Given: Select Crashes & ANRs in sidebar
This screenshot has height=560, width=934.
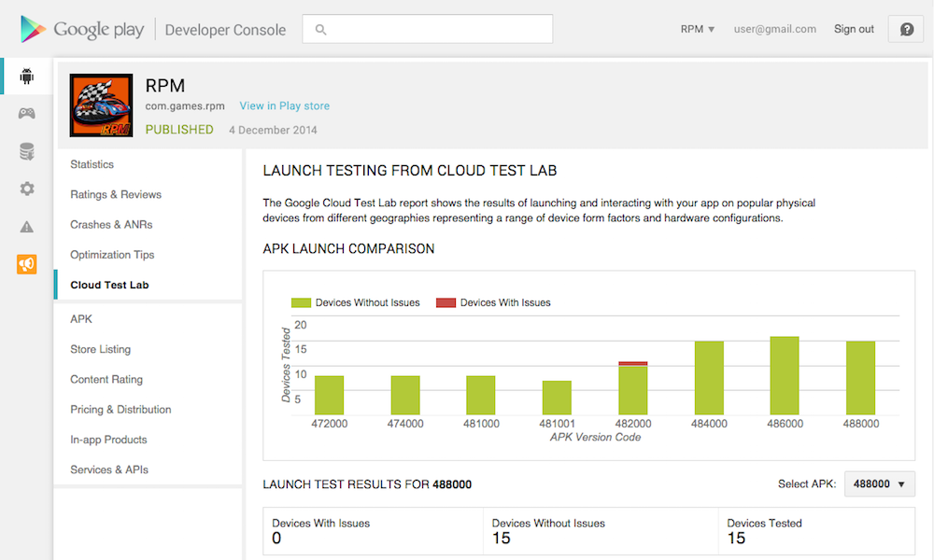Looking at the screenshot, I should coord(111,224).
